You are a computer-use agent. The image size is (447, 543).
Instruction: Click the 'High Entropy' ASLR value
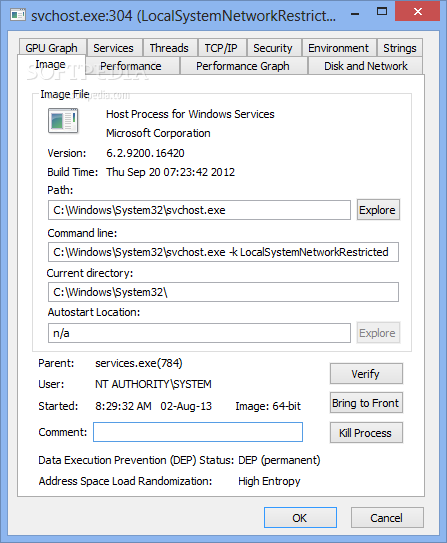pyautogui.click(x=269, y=481)
